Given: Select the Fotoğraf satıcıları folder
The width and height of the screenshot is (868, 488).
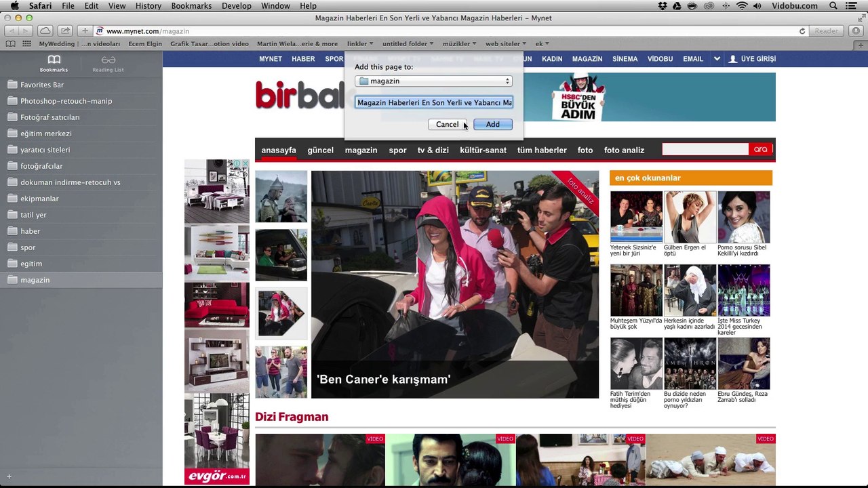Looking at the screenshot, I should (81, 117).
